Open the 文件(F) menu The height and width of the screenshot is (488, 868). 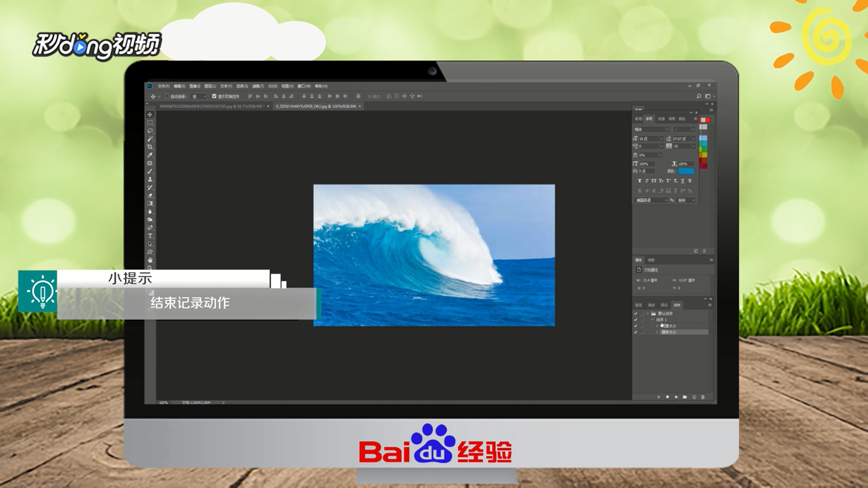pyautogui.click(x=163, y=86)
